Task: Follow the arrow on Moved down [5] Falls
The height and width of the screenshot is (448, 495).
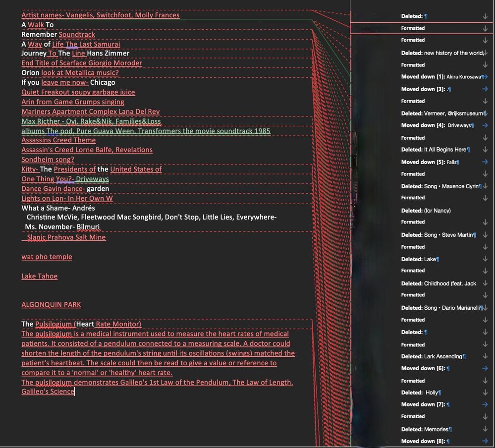Action: point(485,162)
